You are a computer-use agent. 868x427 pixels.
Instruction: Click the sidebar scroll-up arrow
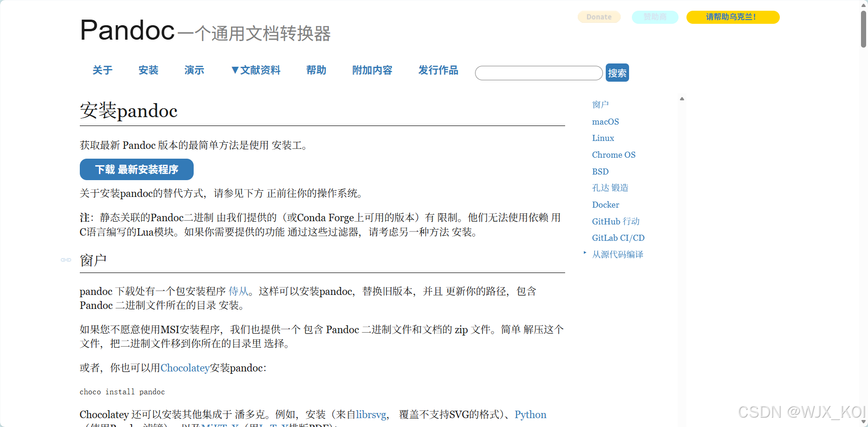coord(682,98)
